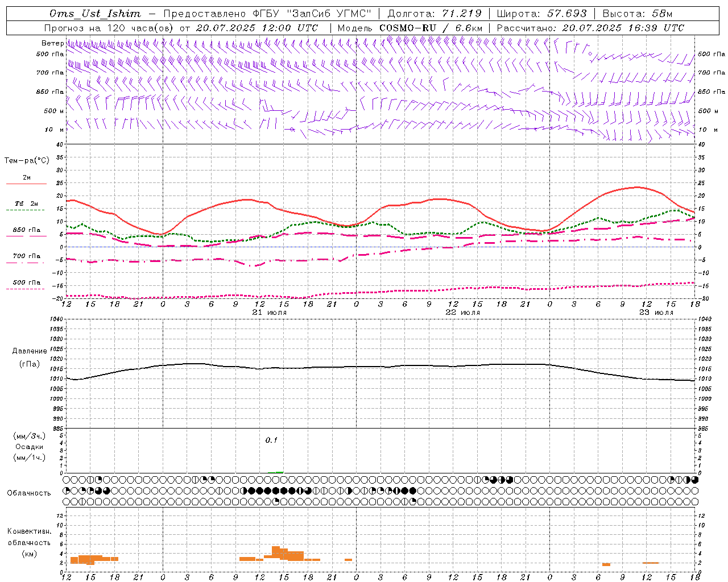This screenshot has width=728, height=582.
Task: Select the start time 20.07.2025 12:00 UTC
Action: coord(257,28)
